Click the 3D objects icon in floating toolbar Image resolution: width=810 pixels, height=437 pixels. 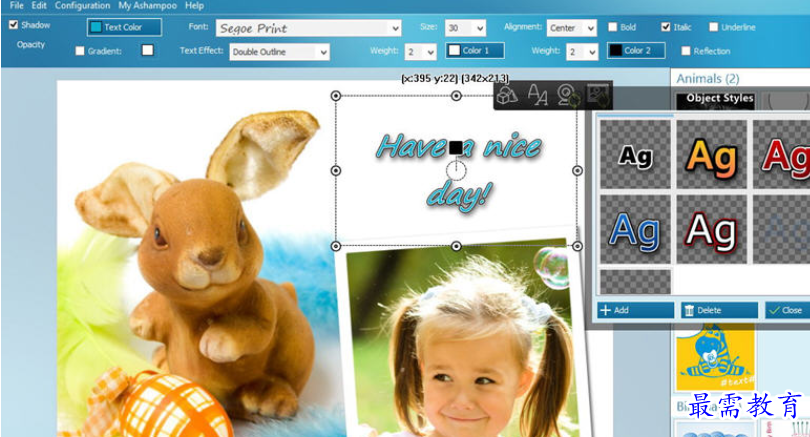pyautogui.click(x=507, y=95)
